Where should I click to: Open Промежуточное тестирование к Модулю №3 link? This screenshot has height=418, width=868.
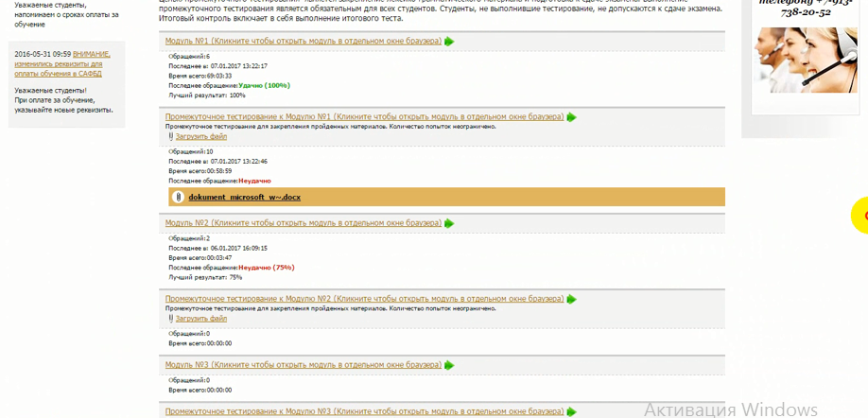364,412
